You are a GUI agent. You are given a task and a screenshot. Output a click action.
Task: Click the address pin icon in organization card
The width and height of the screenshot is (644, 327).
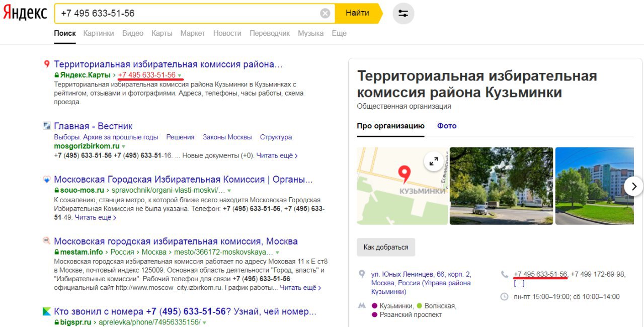pyautogui.click(x=361, y=274)
